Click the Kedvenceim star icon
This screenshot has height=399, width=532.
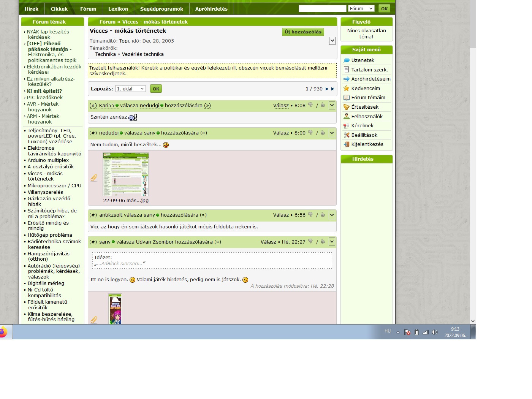click(x=347, y=88)
